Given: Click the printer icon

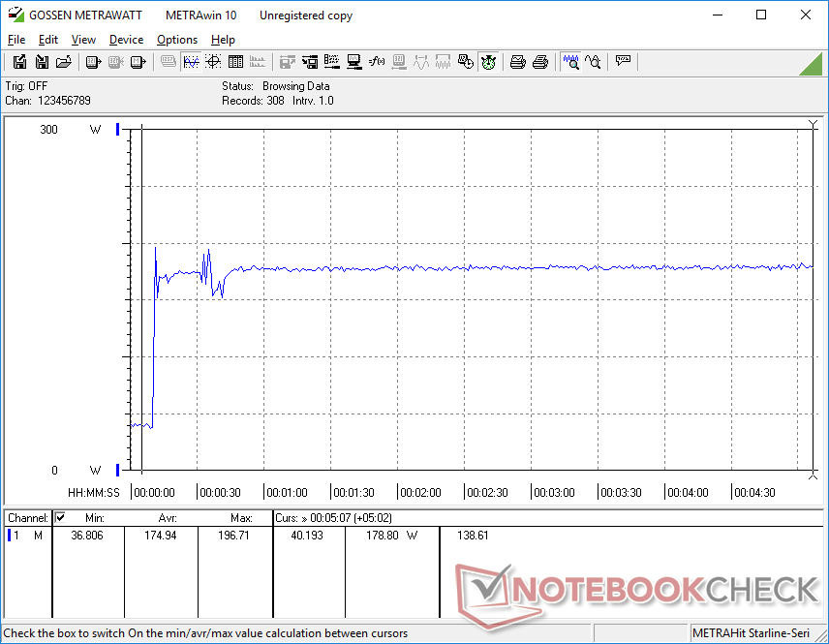Looking at the screenshot, I should point(540,62).
